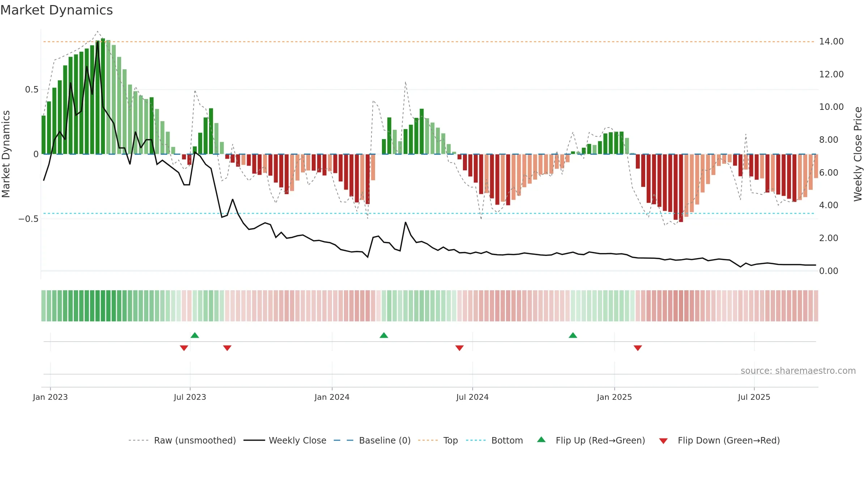868x488 pixels.
Task: Click the green legend triangle icon for Flip Up
Action: [x=541, y=440]
